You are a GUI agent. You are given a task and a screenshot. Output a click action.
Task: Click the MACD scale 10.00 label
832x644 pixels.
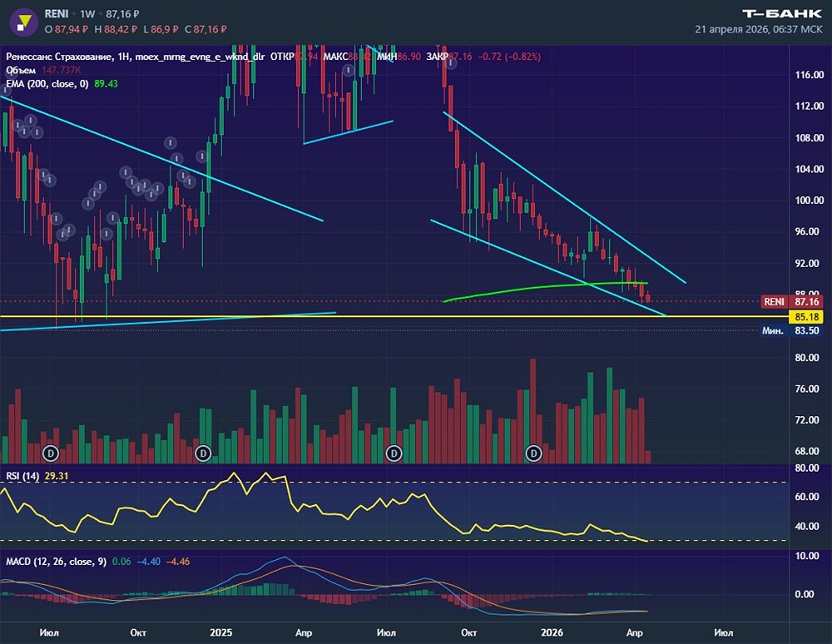pos(807,556)
